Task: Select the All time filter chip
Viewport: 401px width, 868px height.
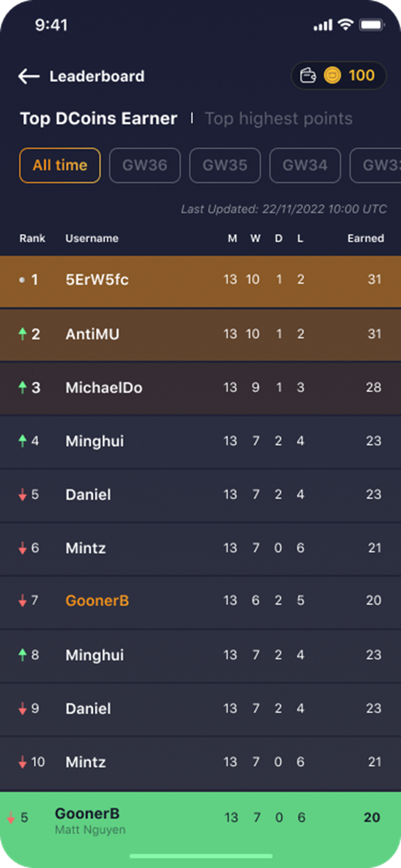Action: (x=60, y=165)
